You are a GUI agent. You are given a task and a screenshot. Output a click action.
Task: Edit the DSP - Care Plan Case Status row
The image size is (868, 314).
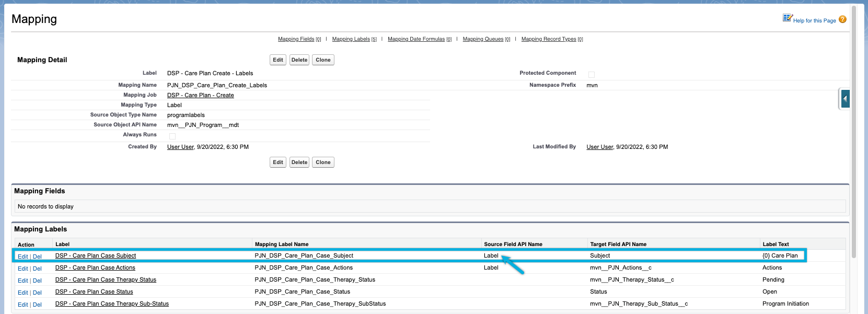click(23, 293)
